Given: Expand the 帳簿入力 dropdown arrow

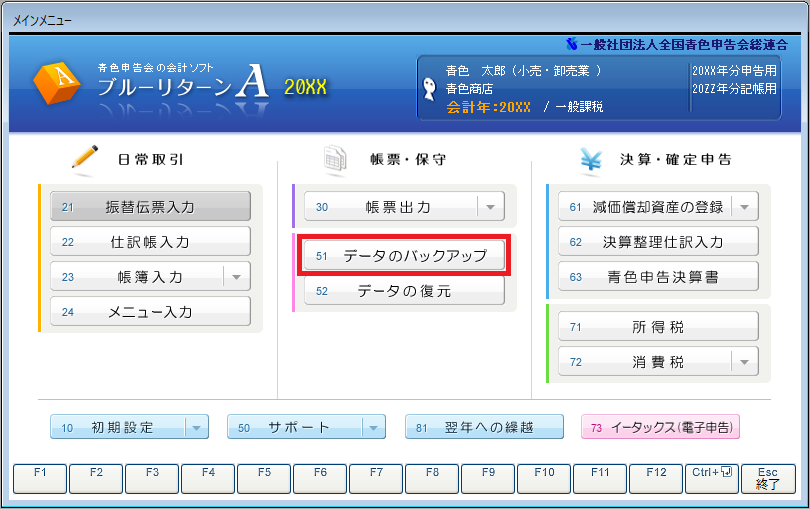Looking at the screenshot, I should tap(237, 277).
